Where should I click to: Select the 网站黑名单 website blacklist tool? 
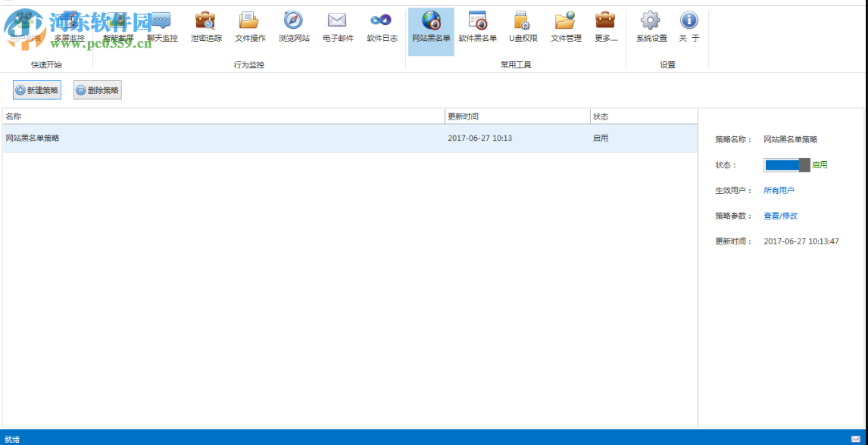[x=431, y=27]
